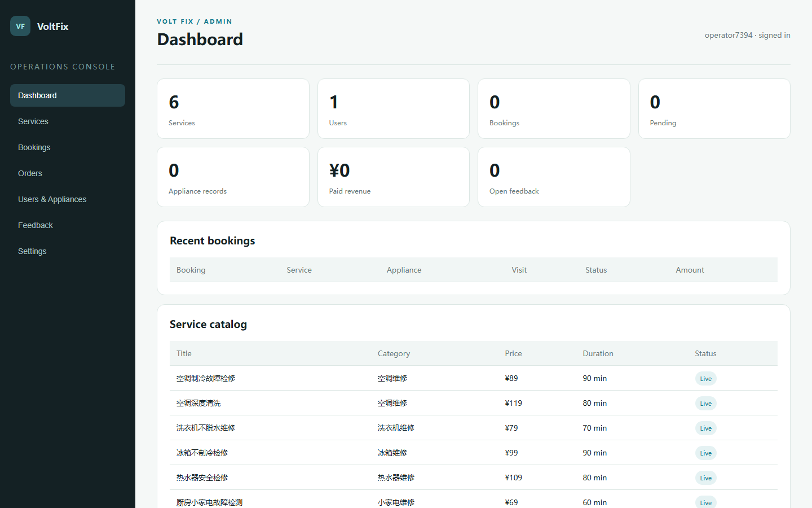Image resolution: width=812 pixels, height=508 pixels.
Task: Click Live badge for 热水器安全检修
Action: 705,478
